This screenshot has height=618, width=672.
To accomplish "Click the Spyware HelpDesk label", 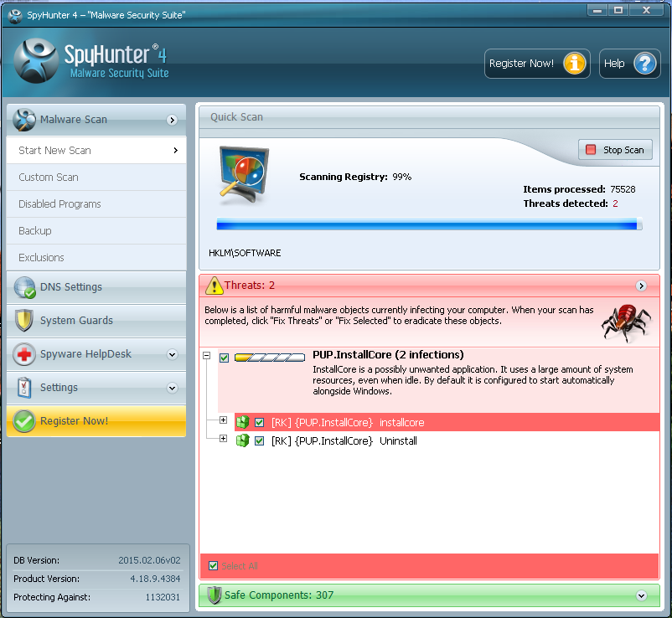I will 85,354.
